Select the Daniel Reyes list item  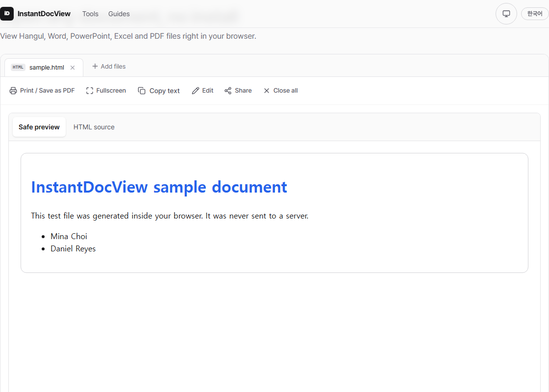pos(73,248)
